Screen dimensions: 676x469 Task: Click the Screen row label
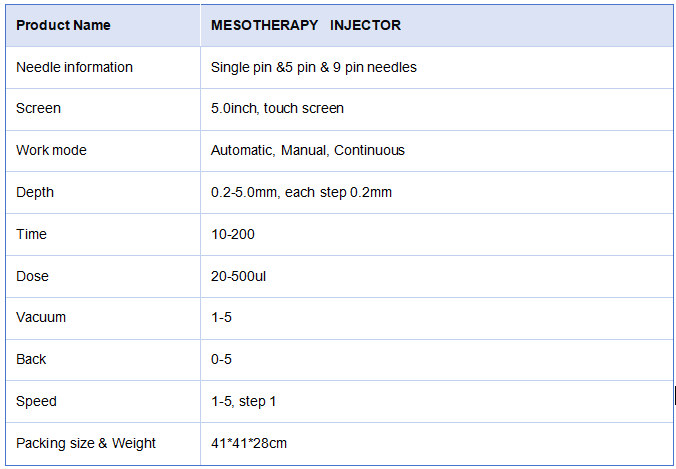pyautogui.click(x=38, y=108)
